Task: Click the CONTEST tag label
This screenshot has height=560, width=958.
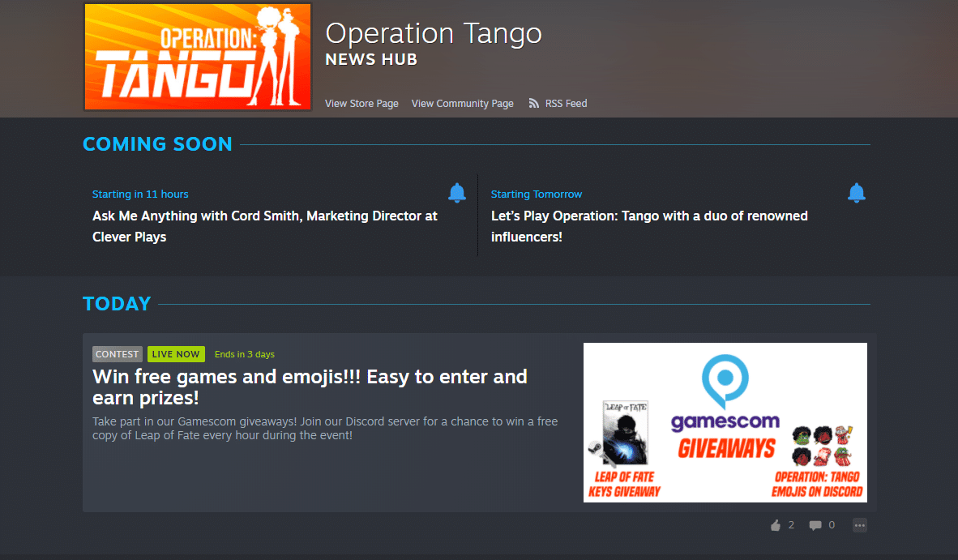Action: 118,354
